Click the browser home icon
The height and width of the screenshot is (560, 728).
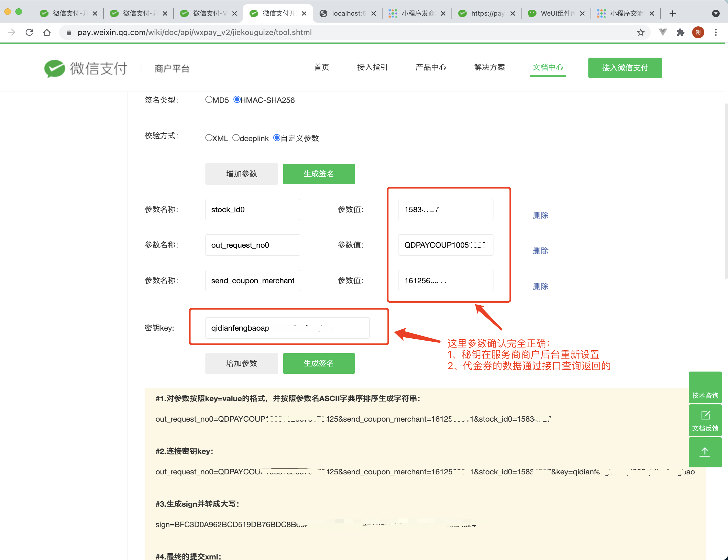coord(47,32)
